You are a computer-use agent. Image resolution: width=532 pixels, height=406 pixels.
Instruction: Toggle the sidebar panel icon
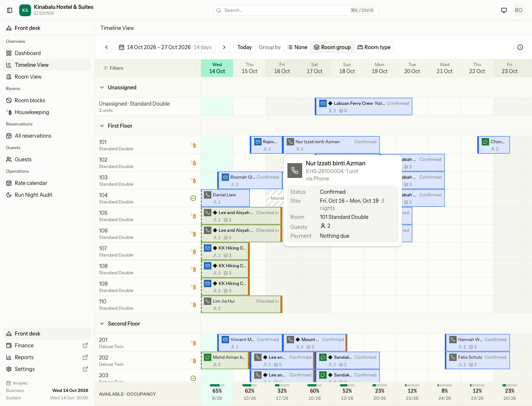tap(10, 10)
